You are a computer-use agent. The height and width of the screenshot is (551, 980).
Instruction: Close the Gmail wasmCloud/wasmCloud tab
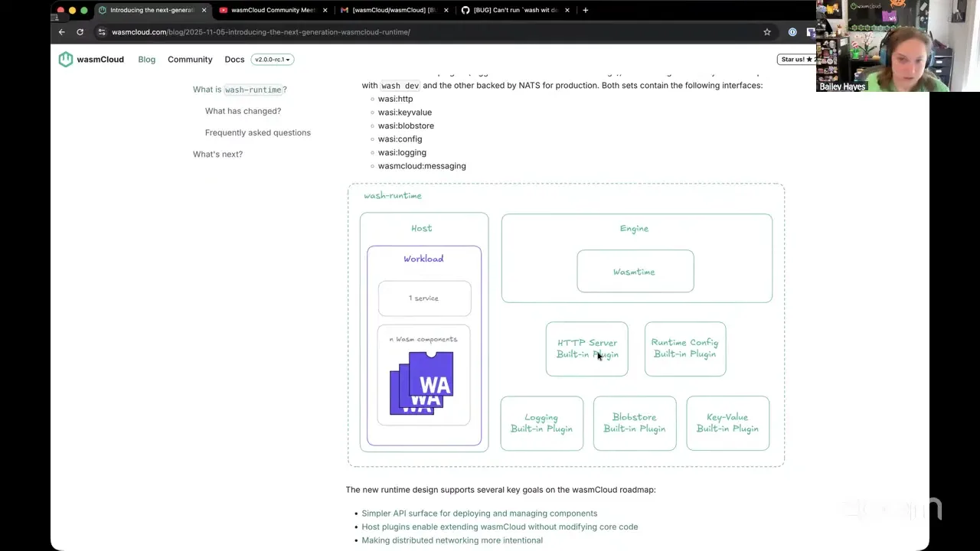[446, 10]
